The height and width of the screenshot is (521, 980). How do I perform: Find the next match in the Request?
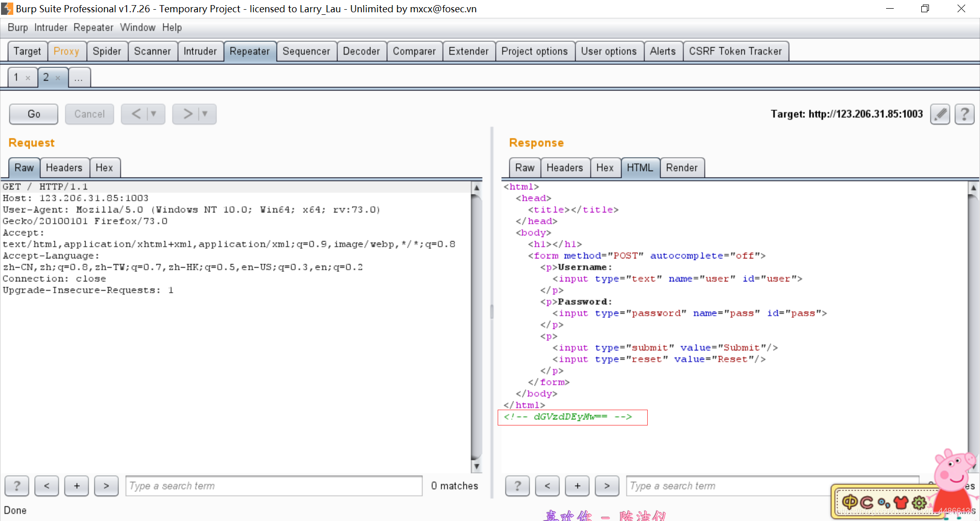click(x=106, y=486)
